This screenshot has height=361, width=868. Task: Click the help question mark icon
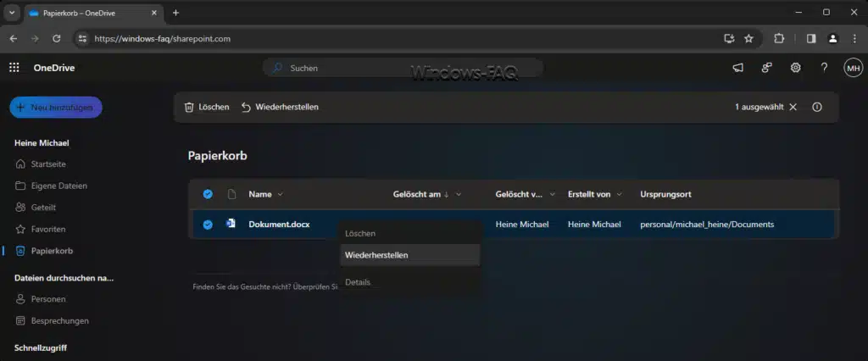[824, 68]
